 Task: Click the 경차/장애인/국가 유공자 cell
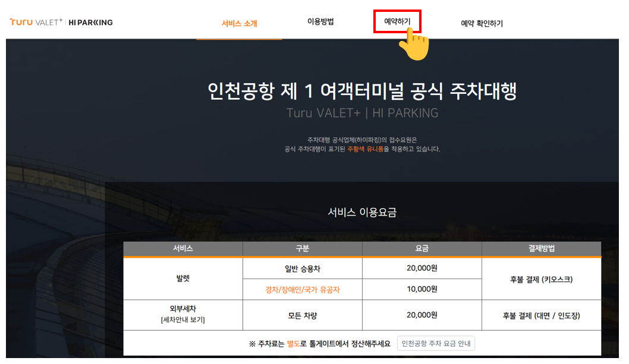[303, 289]
